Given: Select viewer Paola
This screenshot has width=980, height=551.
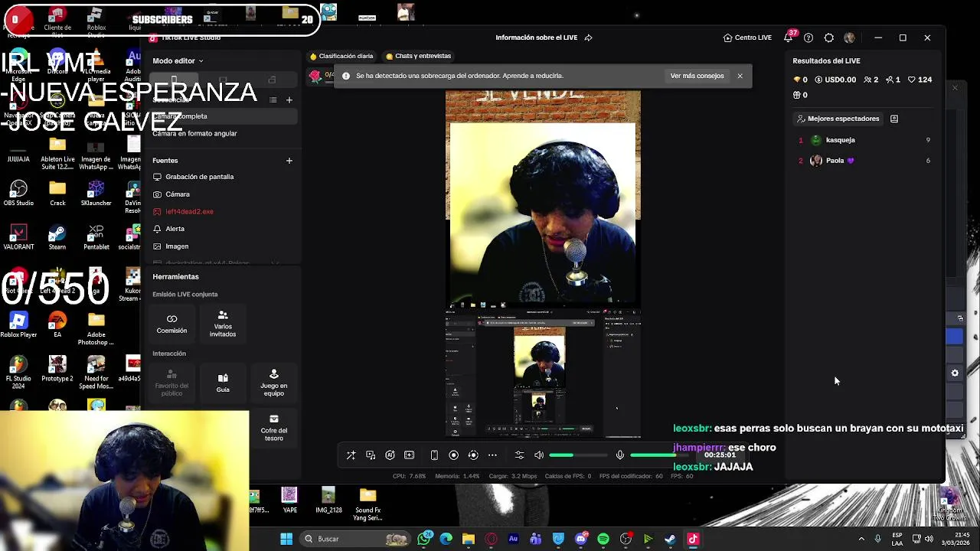Looking at the screenshot, I should point(864,161).
